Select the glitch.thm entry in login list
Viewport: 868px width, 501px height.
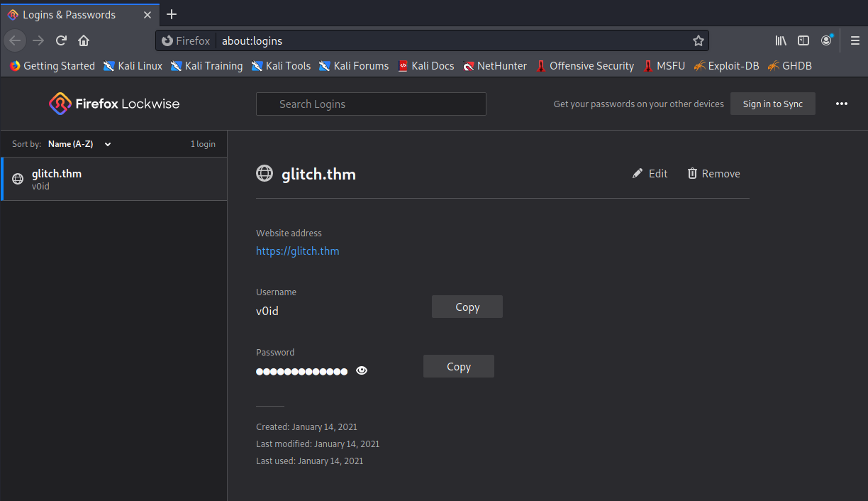pos(114,179)
